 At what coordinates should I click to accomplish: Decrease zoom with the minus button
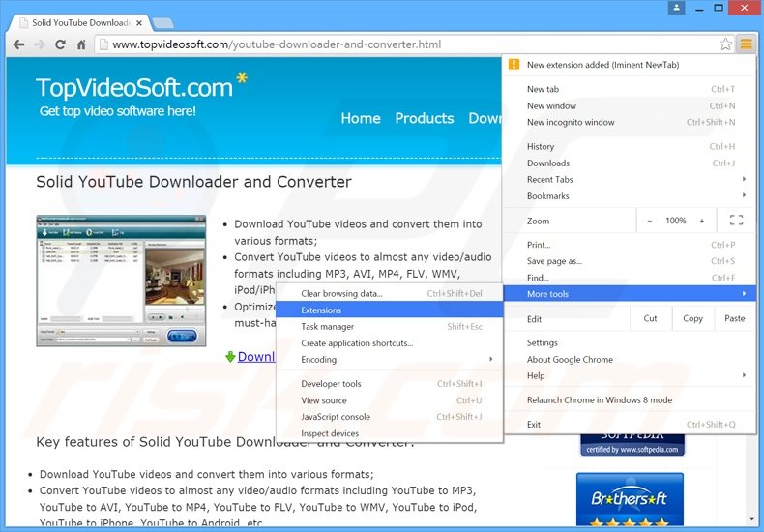click(x=650, y=221)
